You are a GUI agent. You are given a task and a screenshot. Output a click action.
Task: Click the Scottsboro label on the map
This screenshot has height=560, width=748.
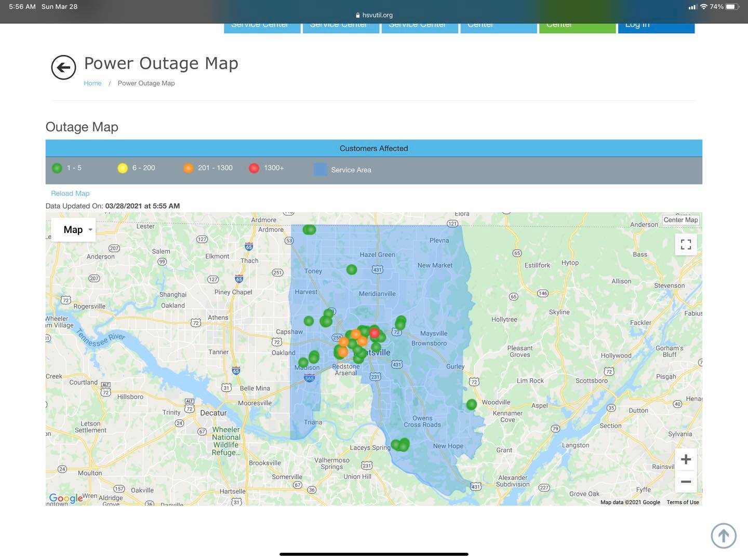[592, 380]
